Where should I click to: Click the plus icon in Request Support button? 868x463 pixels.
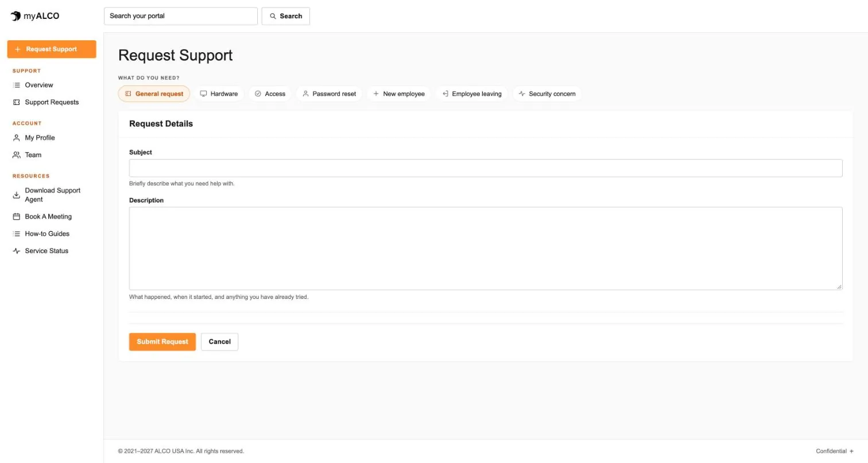(18, 49)
